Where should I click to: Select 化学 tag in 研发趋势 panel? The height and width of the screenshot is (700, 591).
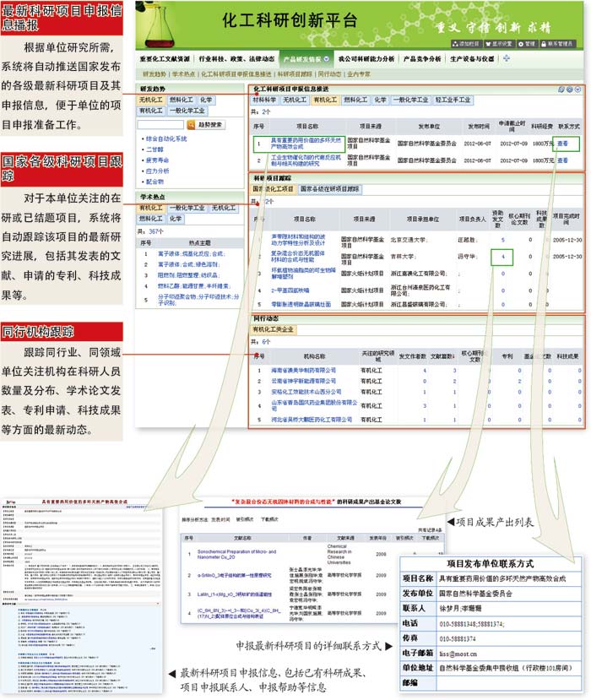[206, 100]
